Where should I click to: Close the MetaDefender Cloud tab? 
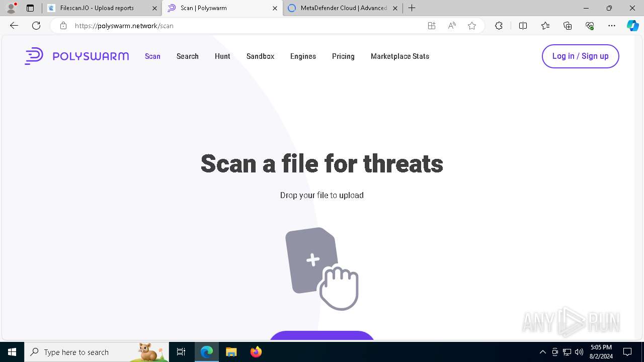click(x=395, y=8)
